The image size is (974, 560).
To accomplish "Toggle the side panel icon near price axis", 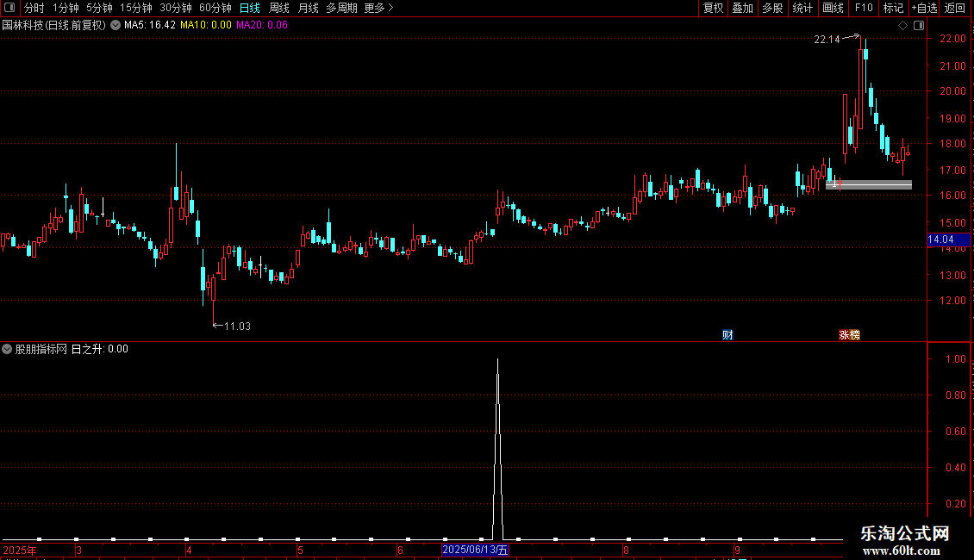I will click(x=919, y=26).
